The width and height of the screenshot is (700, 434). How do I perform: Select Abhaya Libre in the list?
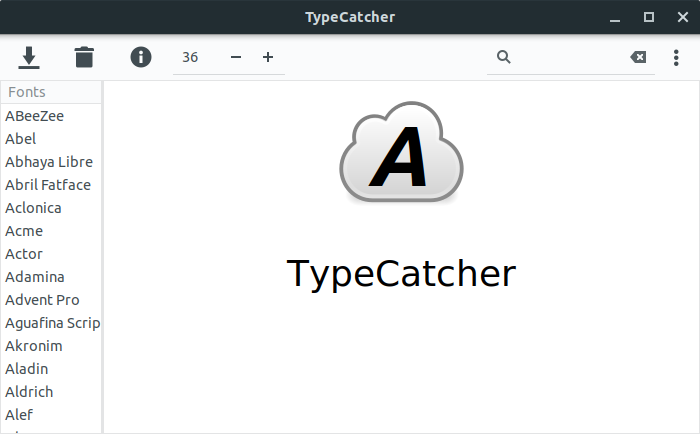51,162
